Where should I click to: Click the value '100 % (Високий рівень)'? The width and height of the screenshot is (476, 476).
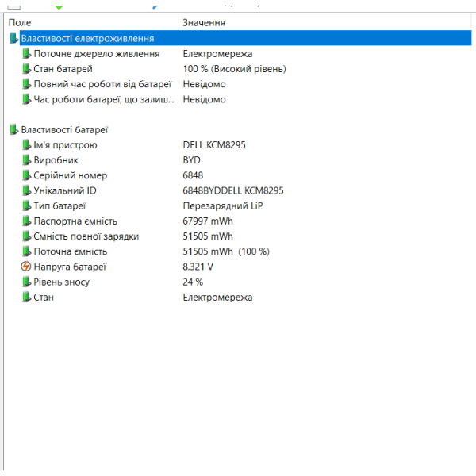click(234, 69)
